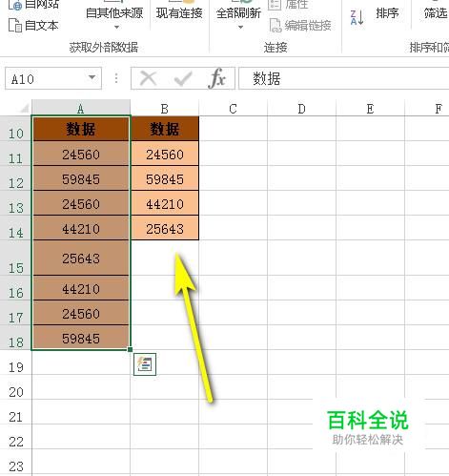
Task: Click cell A13 with value 24560
Action: coord(81,203)
